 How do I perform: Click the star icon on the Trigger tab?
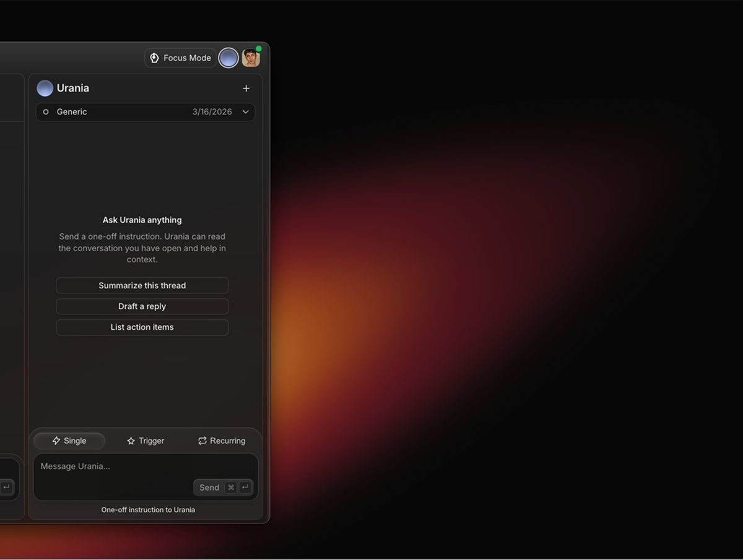pos(131,441)
